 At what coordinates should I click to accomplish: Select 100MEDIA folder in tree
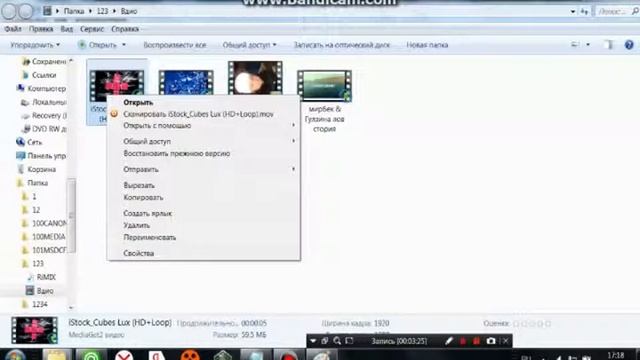(x=43, y=237)
